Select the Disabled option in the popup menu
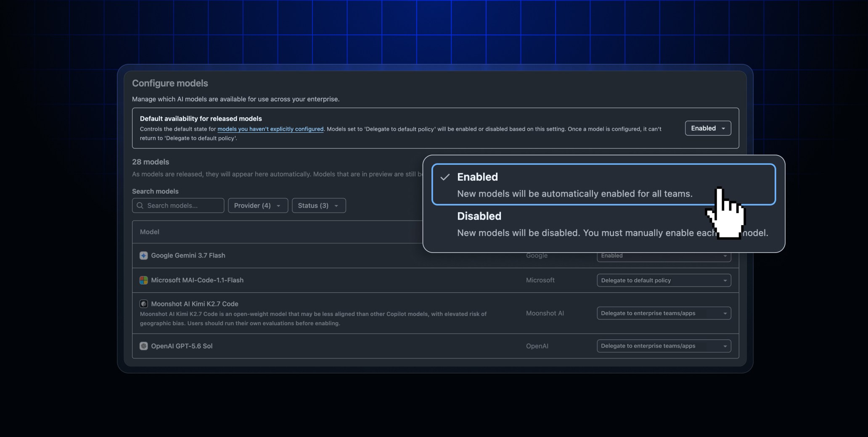Image resolution: width=868 pixels, height=437 pixels. [603, 224]
